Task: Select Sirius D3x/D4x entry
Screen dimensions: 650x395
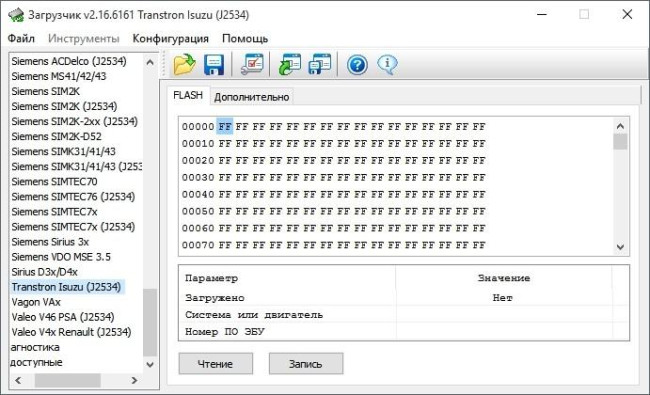Action: coord(44,272)
